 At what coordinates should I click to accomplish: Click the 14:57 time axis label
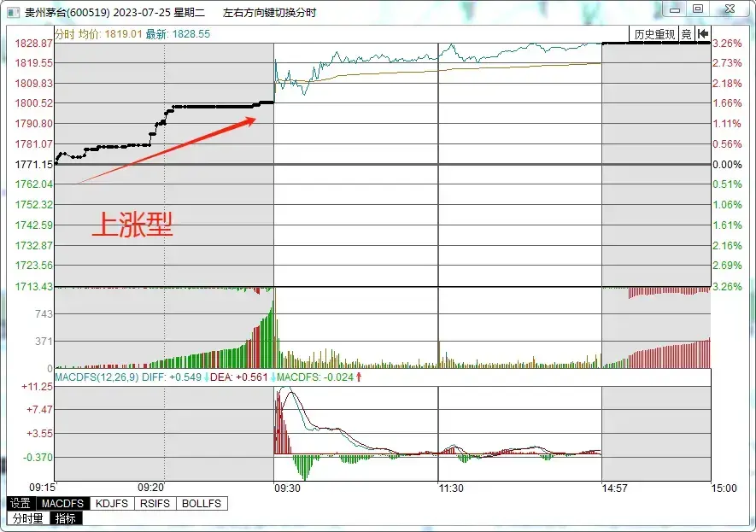click(x=615, y=488)
